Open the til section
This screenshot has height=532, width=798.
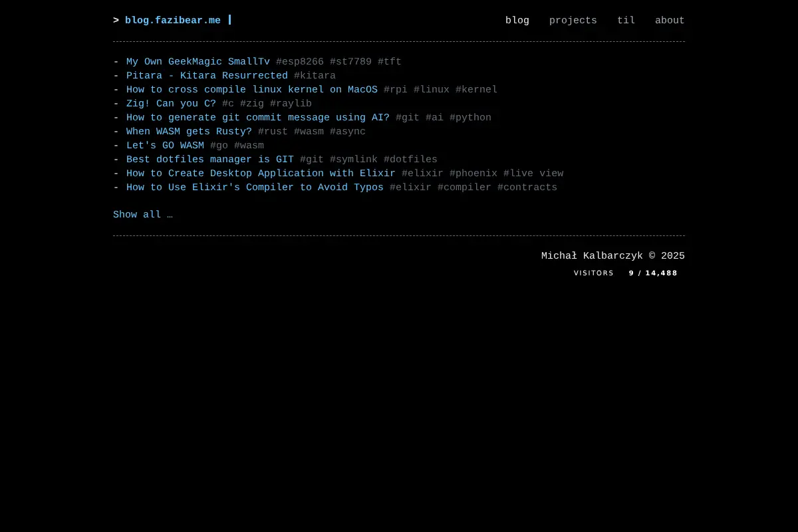pos(626,21)
